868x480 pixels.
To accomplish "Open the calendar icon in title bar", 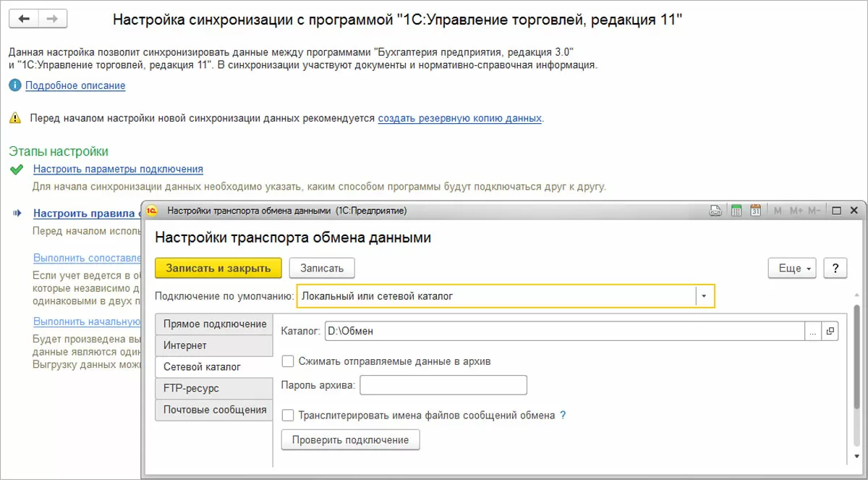I will point(755,211).
